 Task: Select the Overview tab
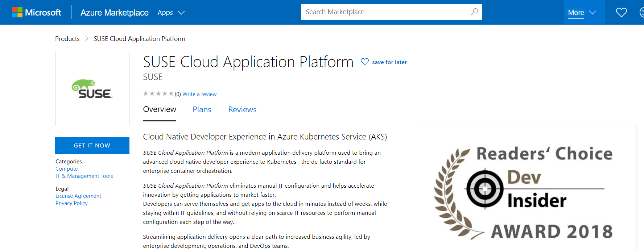click(x=160, y=109)
